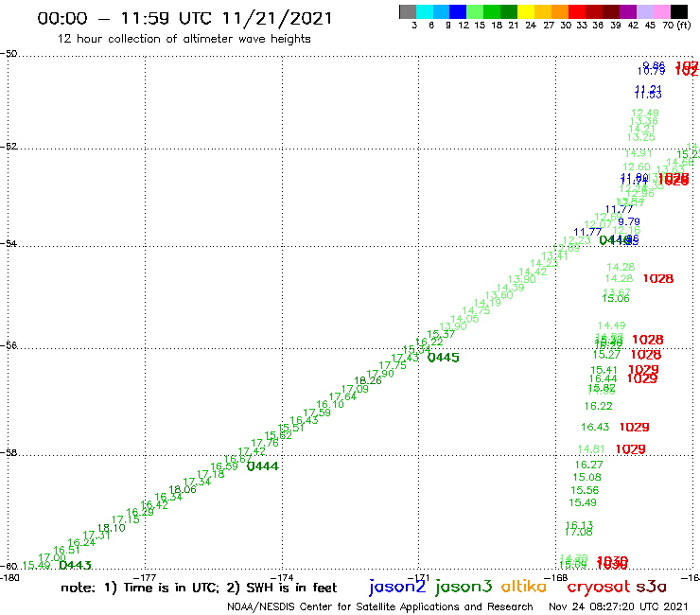Click the blue '9.79' jason2 value
Viewport: 700px width, 615px height.
[629, 221]
